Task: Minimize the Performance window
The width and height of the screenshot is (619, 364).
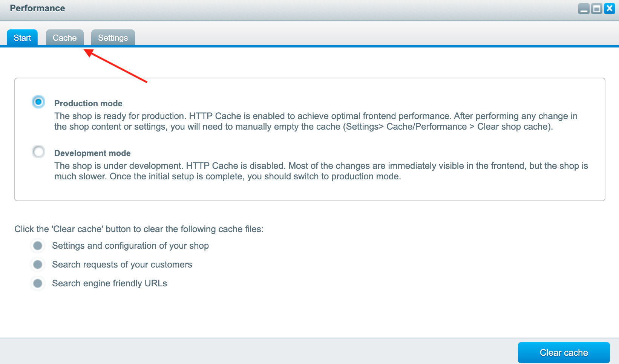Action: [584, 9]
